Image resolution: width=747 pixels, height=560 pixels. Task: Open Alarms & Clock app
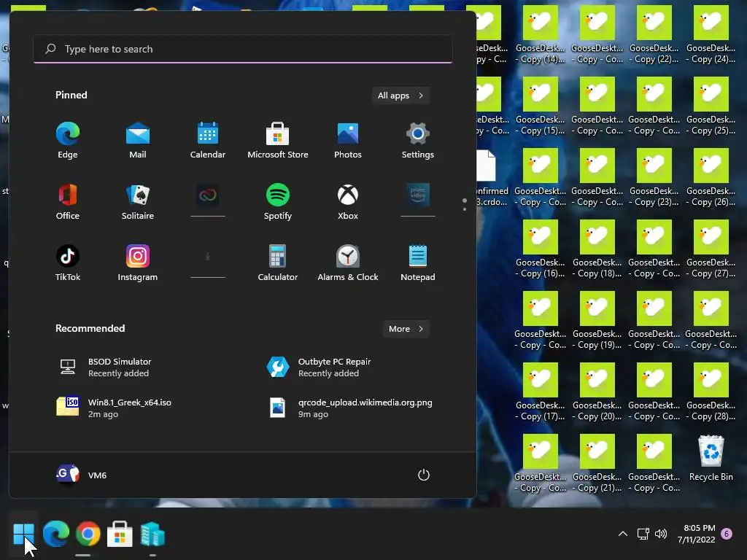pos(348,263)
